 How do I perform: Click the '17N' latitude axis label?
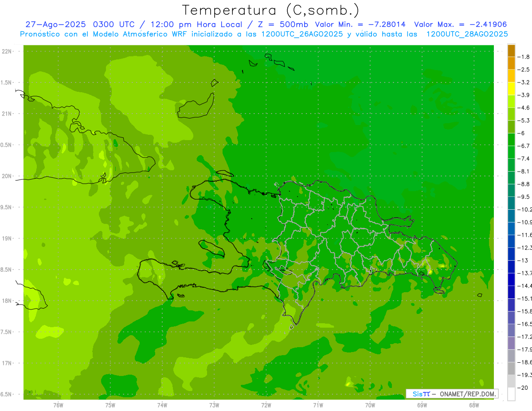(x=8, y=363)
